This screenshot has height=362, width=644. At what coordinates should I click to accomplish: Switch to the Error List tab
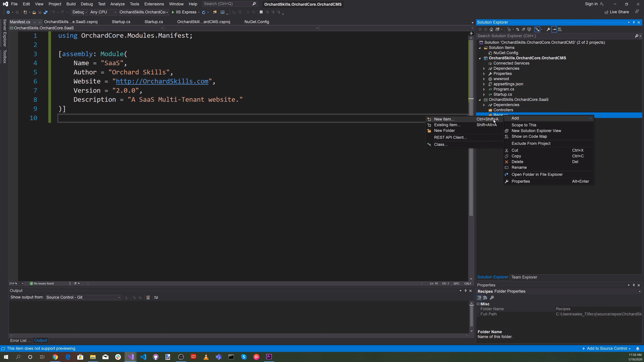click(20, 341)
